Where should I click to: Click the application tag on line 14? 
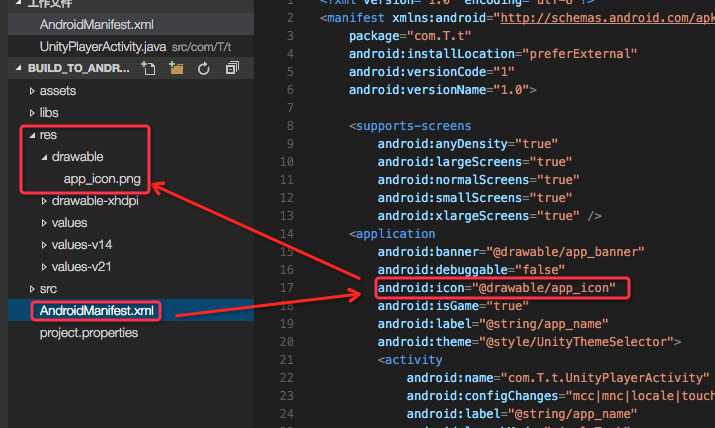392,234
